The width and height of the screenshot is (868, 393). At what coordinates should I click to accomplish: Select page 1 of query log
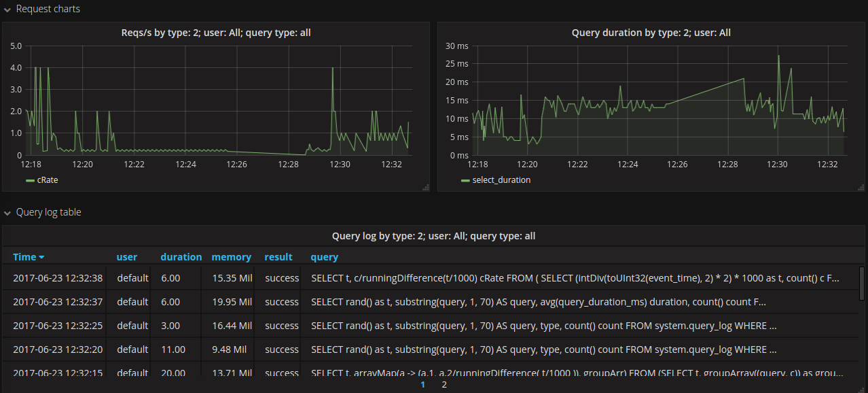click(x=422, y=385)
